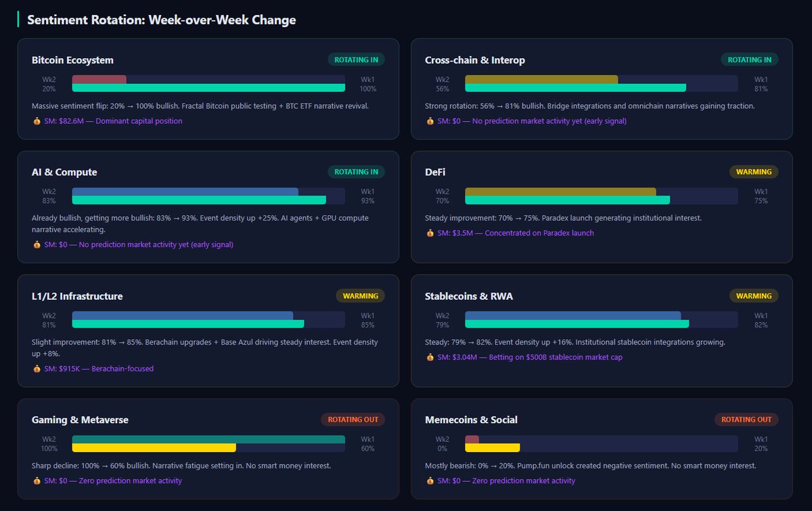Click 'Wk1 93%' label in AI & Compute card
The height and width of the screenshot is (511, 812).
tap(367, 196)
